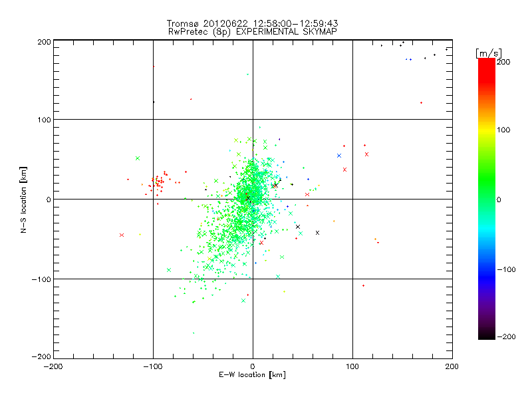Click the plot title 'Tromsø 20120622 12:58:00-12:59:43'
This screenshot has width=532, height=399.
click(x=253, y=23)
